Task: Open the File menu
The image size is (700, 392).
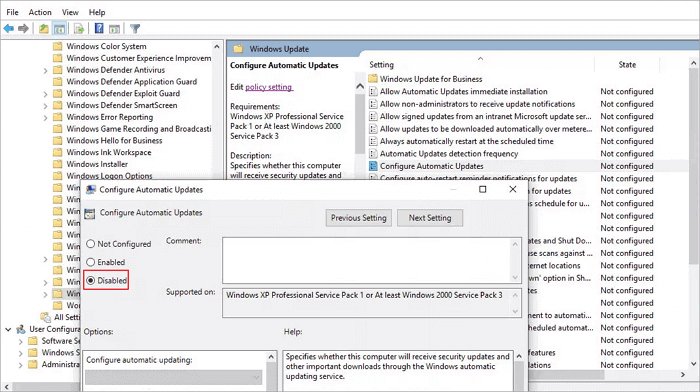Action: coord(12,12)
